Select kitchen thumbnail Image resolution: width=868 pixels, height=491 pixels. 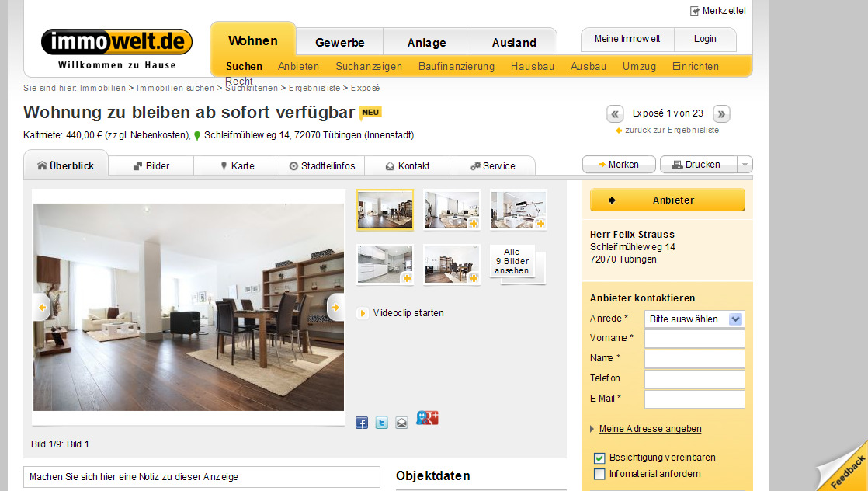385,265
